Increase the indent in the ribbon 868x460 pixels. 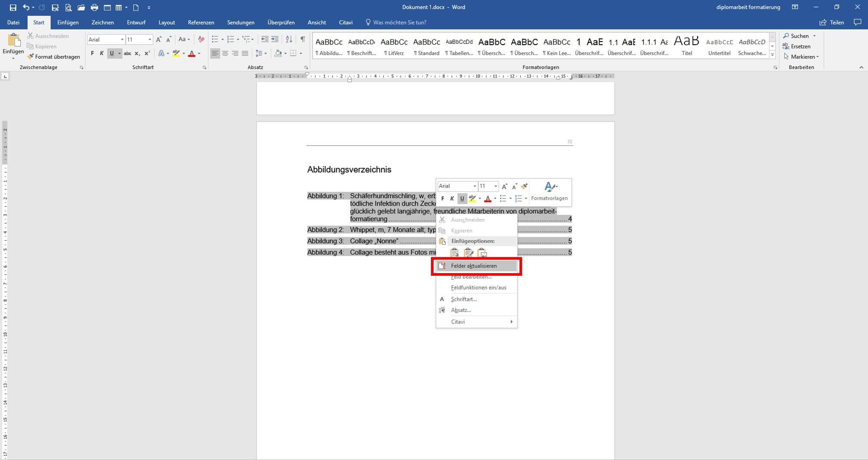point(275,39)
